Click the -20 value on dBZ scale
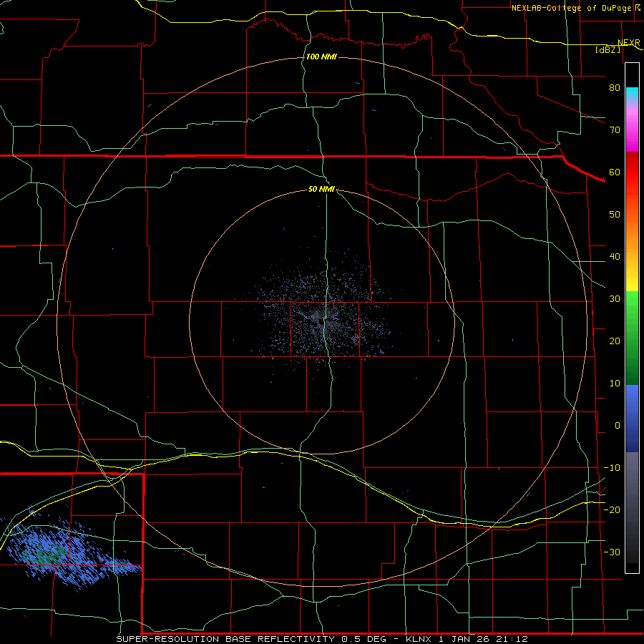 click(x=612, y=509)
